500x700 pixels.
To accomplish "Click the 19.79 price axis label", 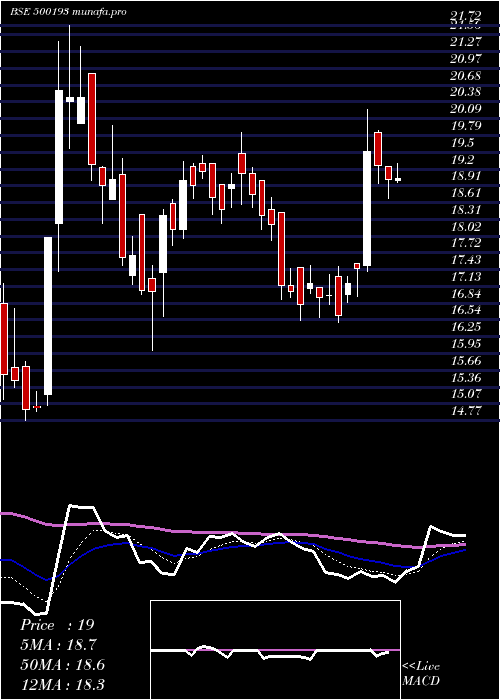I will 466,125.
